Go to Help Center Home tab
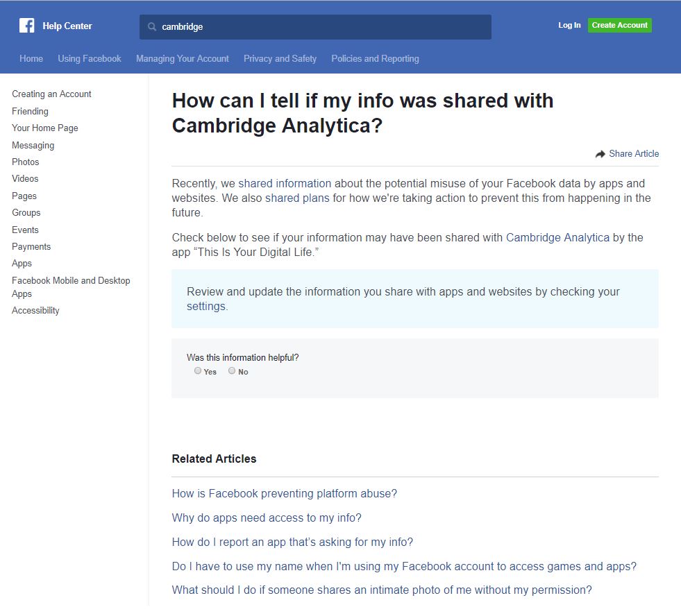681x616 pixels. (x=31, y=59)
